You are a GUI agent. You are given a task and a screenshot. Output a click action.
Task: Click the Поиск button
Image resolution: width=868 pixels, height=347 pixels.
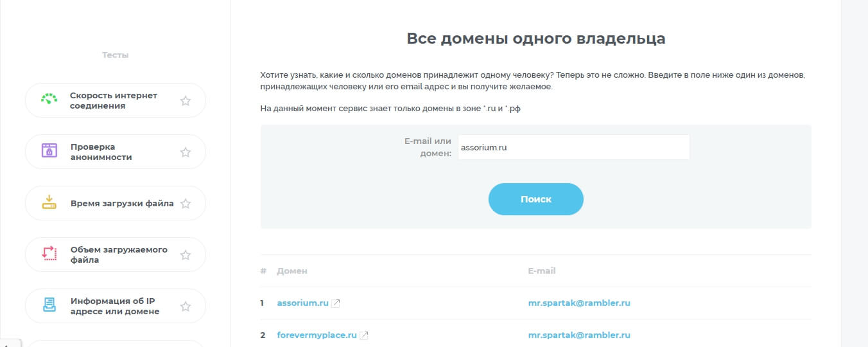point(536,199)
